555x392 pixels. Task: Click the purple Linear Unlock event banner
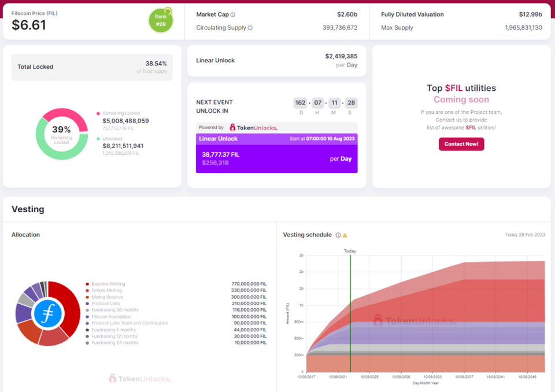(277, 153)
